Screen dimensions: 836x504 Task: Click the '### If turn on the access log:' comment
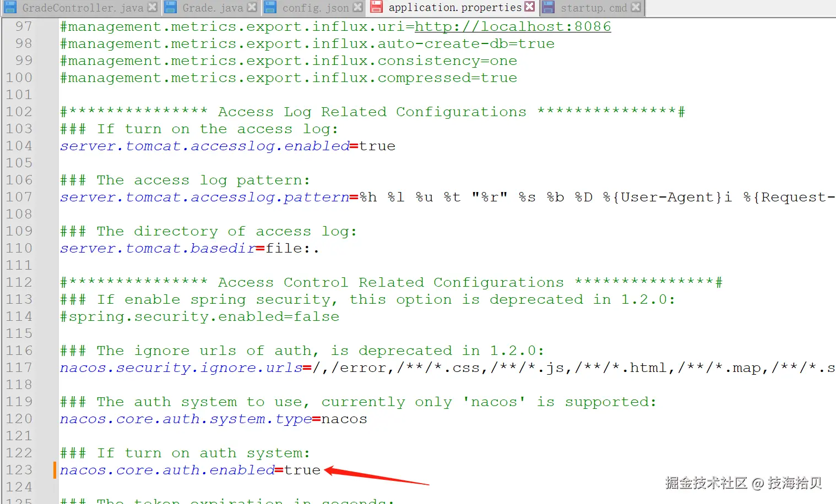tap(199, 129)
